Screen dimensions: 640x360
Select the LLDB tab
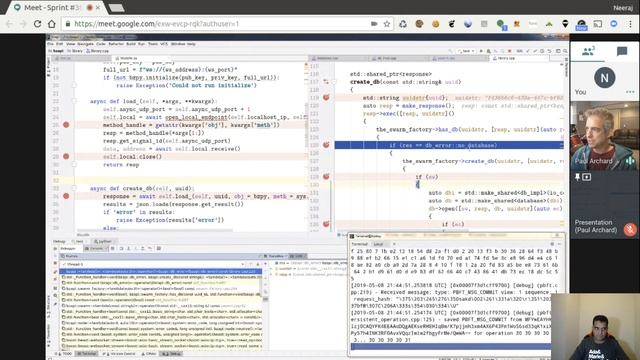[x=298, y=256]
